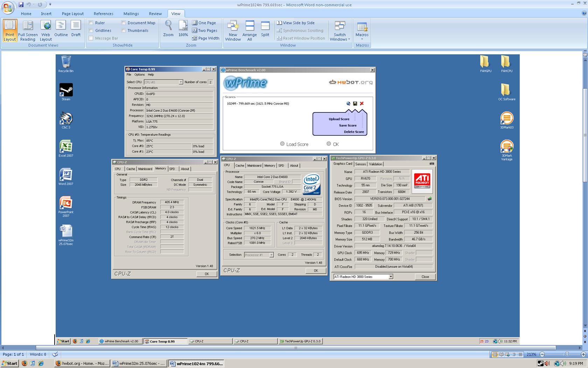Open the Zoom dialog magnifier
588x368 pixels.
click(168, 29)
